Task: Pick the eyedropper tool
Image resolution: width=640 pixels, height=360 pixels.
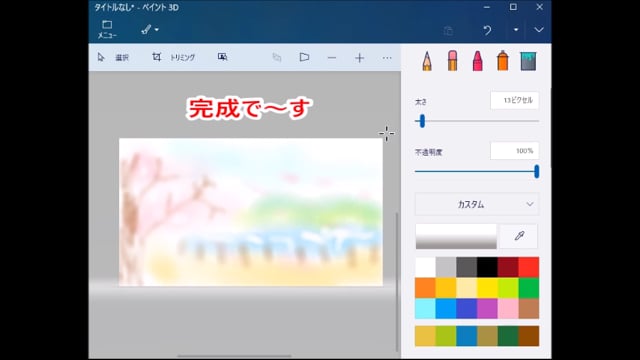Action: point(519,236)
